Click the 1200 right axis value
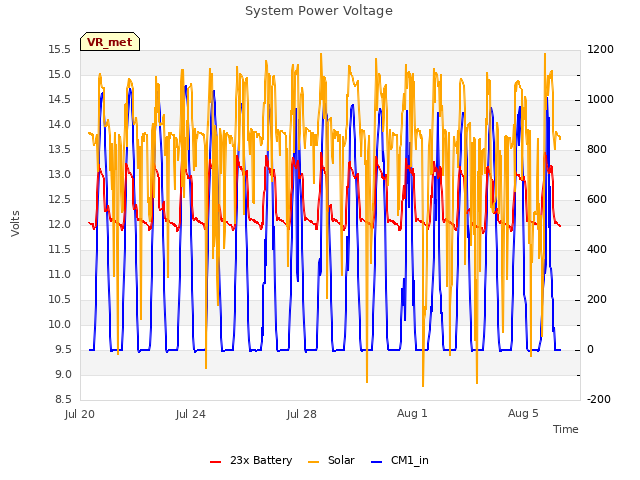Viewport: 640px width, 480px height. tap(600, 50)
